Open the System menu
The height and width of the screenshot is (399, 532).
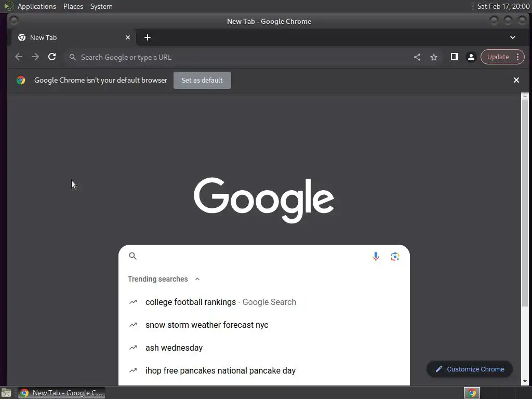click(101, 6)
